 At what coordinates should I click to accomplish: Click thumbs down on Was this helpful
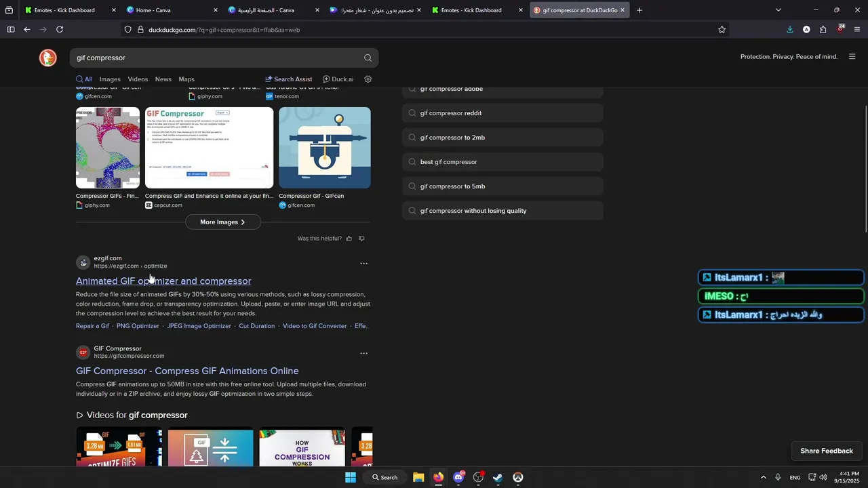coord(361,239)
